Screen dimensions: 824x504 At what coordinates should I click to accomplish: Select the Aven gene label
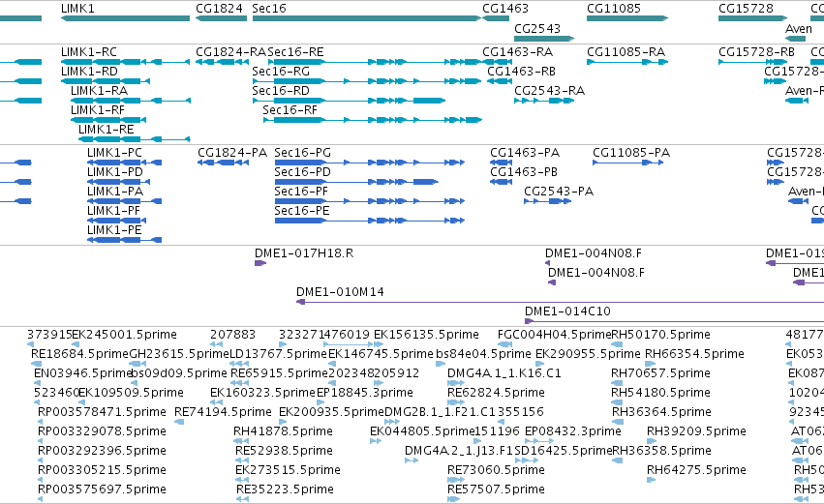tap(799, 28)
